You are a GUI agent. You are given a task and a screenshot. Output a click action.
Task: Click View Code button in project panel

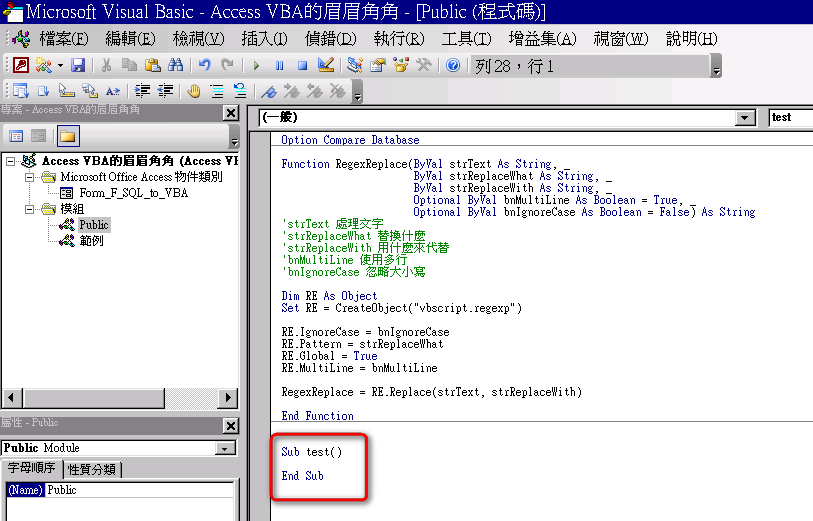16,136
